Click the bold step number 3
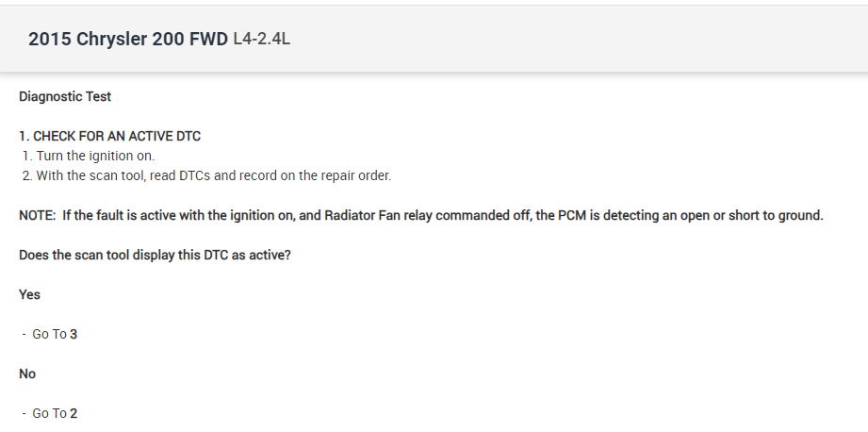 tap(74, 334)
